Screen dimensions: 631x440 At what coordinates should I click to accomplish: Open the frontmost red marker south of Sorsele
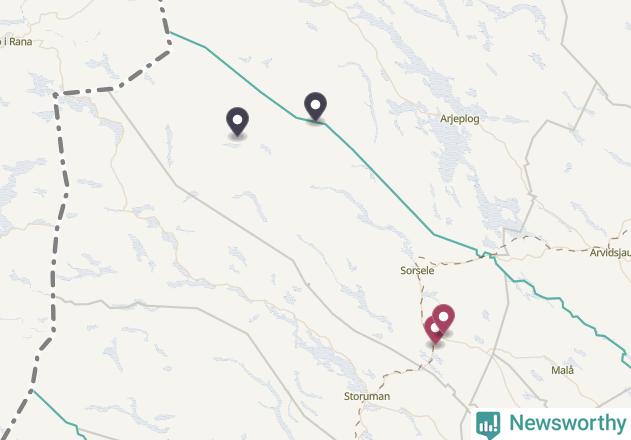(x=443, y=318)
